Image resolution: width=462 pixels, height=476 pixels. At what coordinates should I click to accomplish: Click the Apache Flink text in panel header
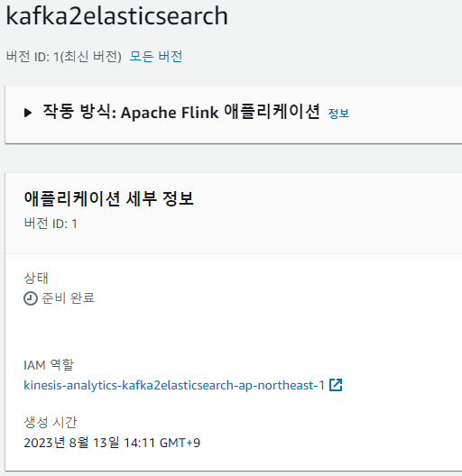pyautogui.click(x=170, y=113)
